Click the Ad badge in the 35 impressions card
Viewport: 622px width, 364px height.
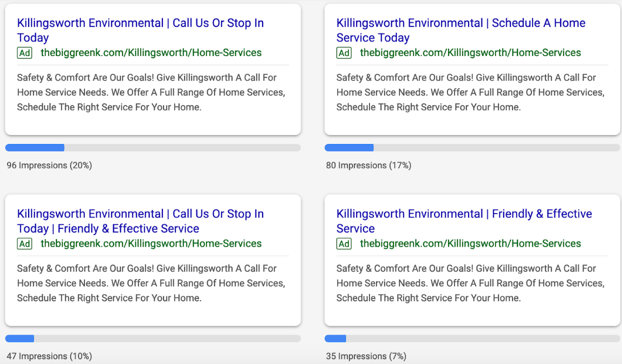[x=344, y=243]
